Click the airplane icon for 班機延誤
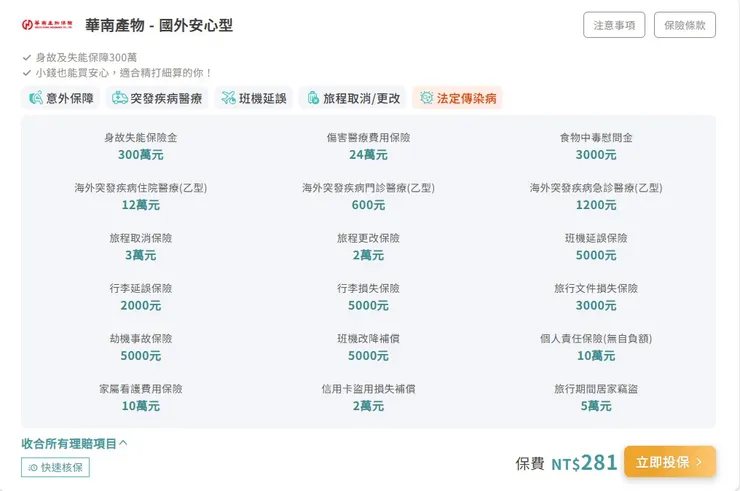Screen dimensions: 740x491 coord(228,98)
